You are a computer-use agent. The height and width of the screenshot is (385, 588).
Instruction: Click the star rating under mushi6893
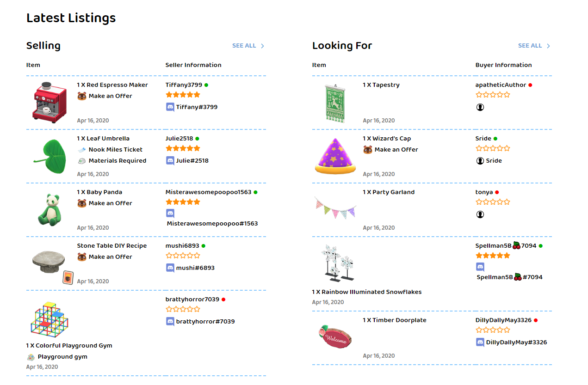click(183, 255)
